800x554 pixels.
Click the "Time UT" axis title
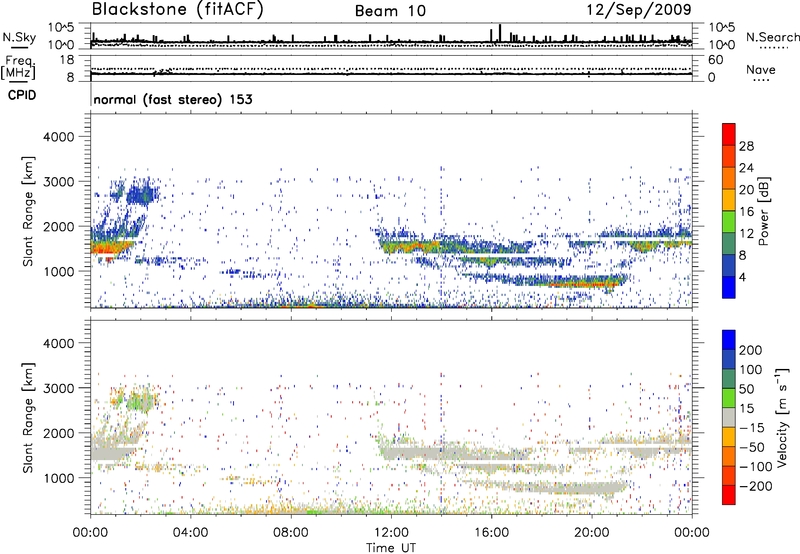391,548
